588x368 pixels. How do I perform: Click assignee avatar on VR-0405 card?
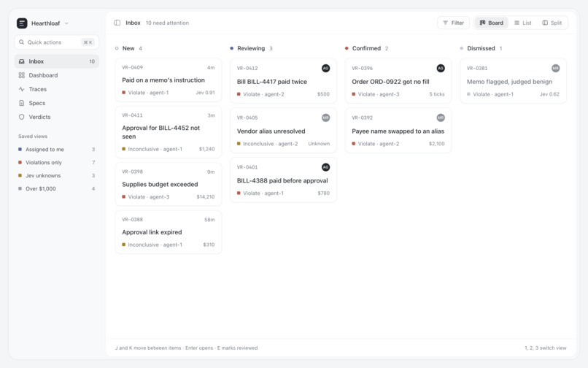[326, 118]
